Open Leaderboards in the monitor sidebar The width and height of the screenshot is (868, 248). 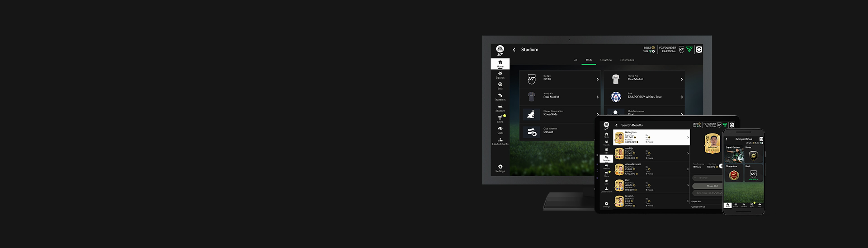pyautogui.click(x=500, y=141)
